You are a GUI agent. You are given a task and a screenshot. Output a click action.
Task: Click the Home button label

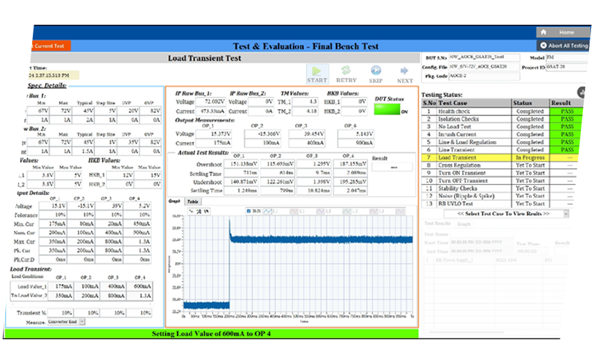click(566, 33)
